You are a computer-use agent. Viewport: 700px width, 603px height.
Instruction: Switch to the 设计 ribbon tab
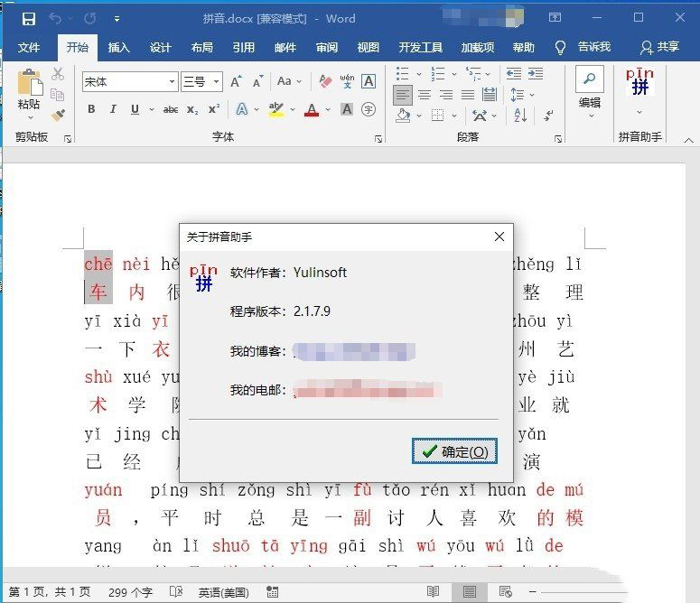[160, 47]
